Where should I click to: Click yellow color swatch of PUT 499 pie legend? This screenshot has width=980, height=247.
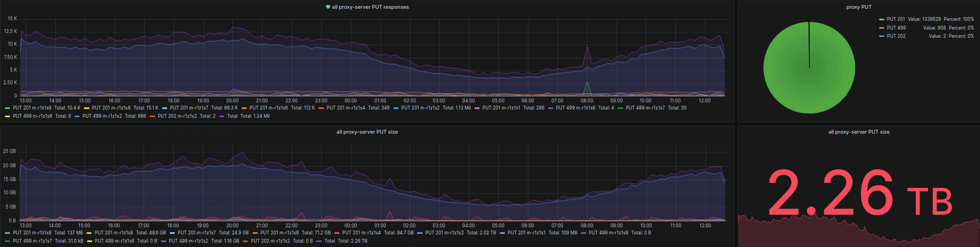tap(881, 28)
